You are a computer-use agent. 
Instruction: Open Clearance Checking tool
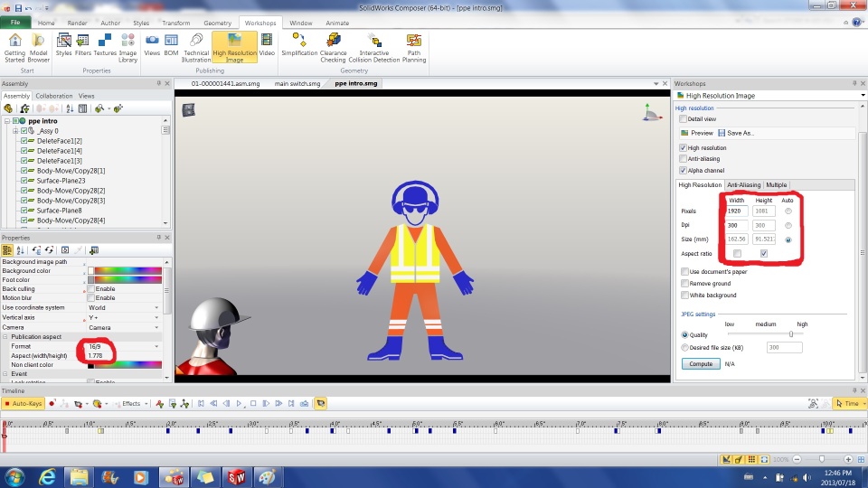coord(334,48)
